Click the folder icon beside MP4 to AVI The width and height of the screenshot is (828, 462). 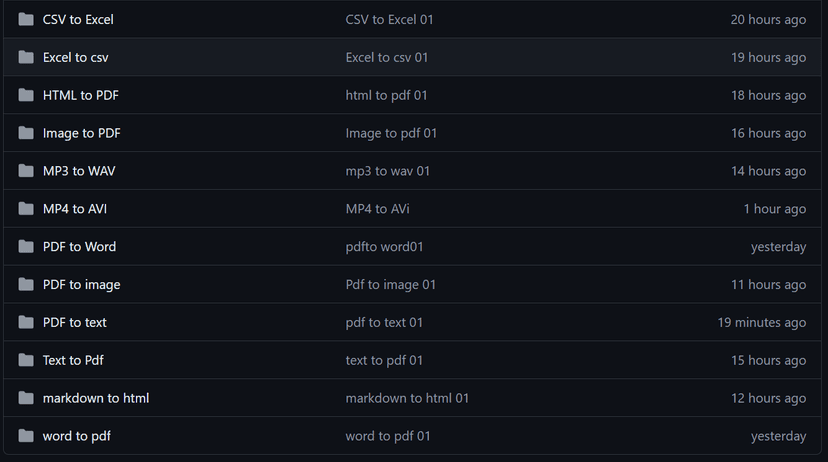pyautogui.click(x=26, y=209)
